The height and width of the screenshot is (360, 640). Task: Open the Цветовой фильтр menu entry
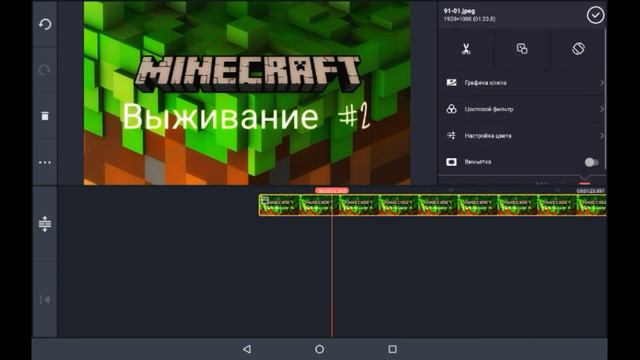pos(522,109)
